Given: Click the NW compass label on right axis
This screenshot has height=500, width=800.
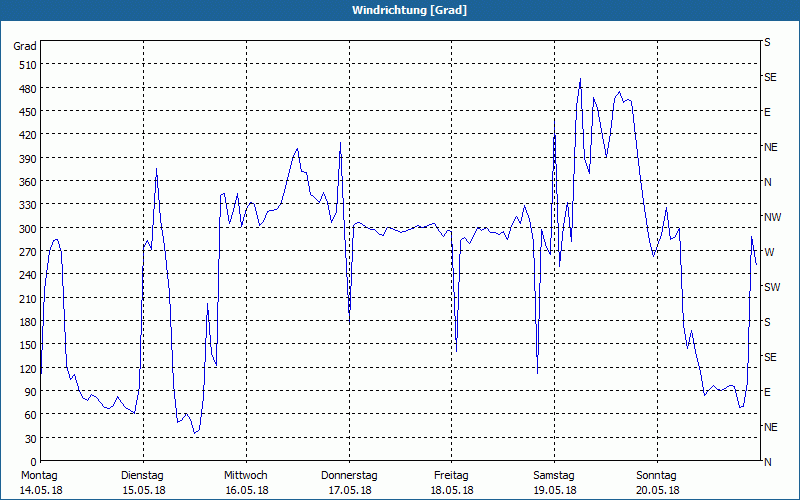Looking at the screenshot, I should click(772, 217).
